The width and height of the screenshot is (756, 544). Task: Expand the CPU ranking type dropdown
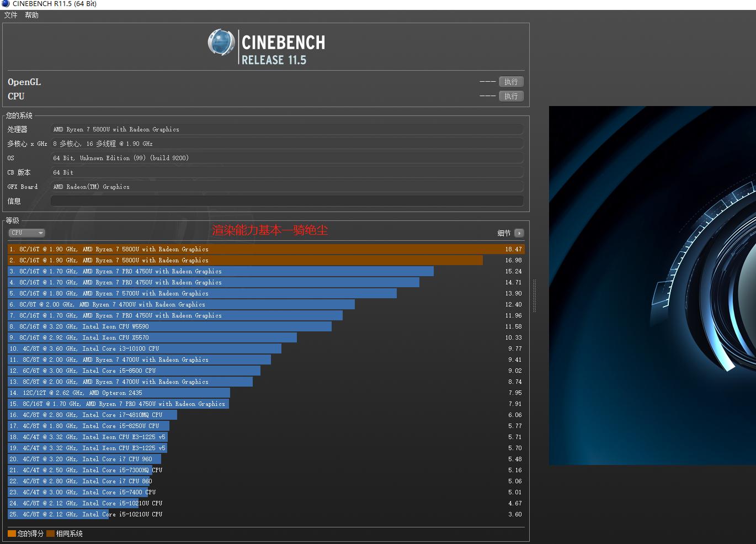[26, 233]
